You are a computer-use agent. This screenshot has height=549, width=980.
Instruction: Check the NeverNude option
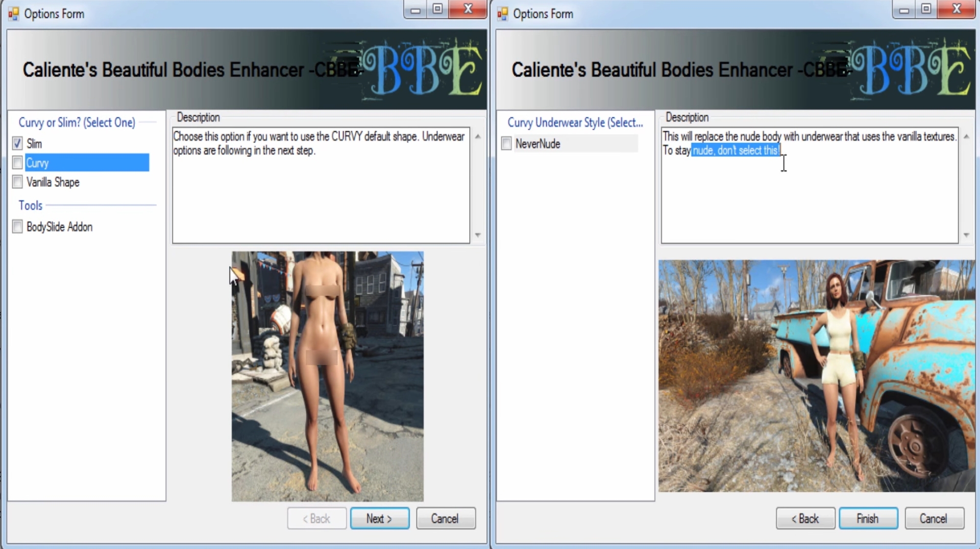[x=506, y=144]
